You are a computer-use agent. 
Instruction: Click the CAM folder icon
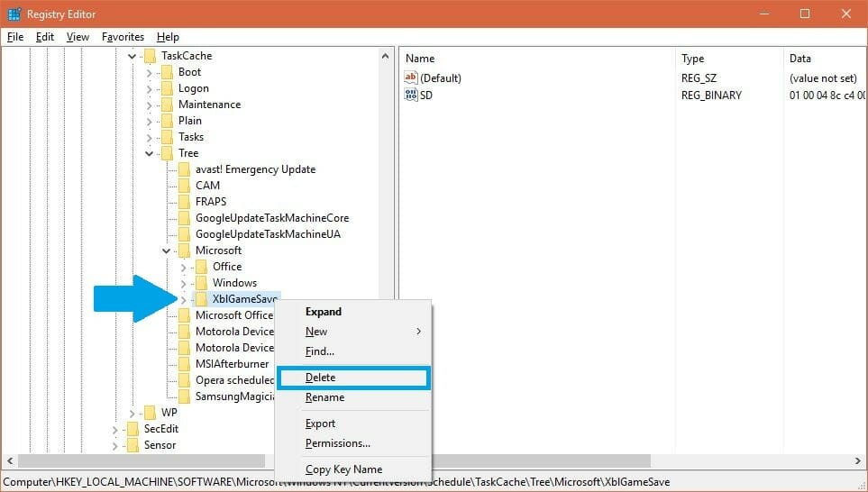[185, 186]
